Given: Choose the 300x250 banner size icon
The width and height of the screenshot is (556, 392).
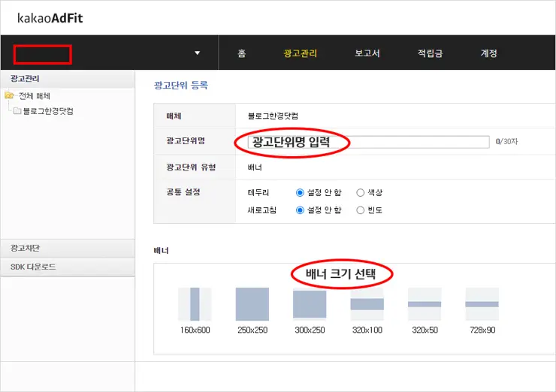Looking at the screenshot, I should (x=310, y=304).
